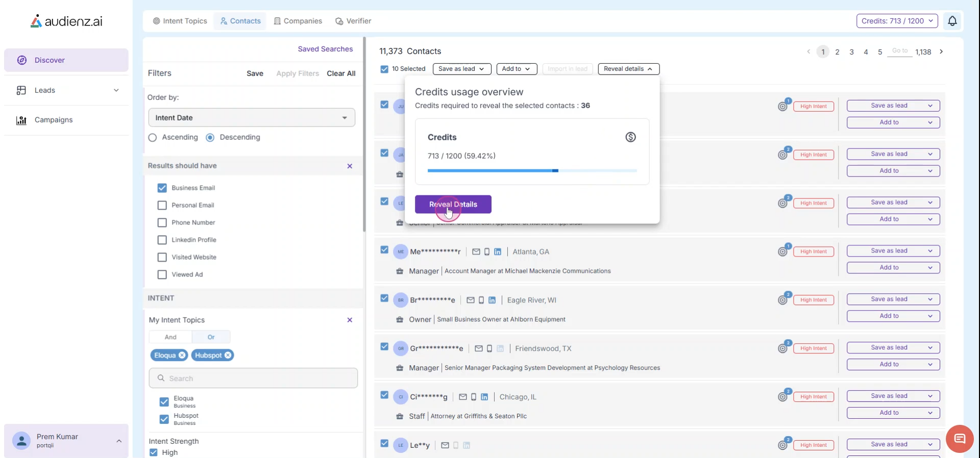980x458 pixels.
Task: Open the chat support widget
Action: pos(960,439)
